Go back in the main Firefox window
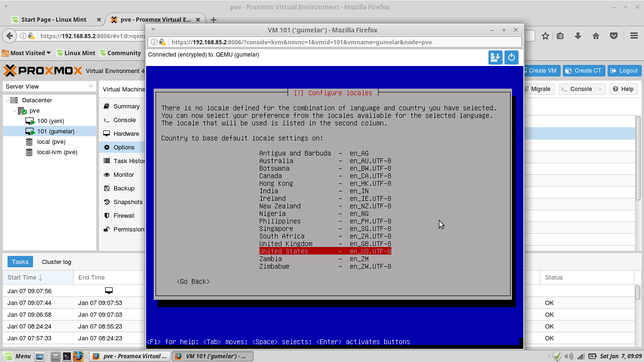The height and width of the screenshot is (362, 644). coord(9,36)
